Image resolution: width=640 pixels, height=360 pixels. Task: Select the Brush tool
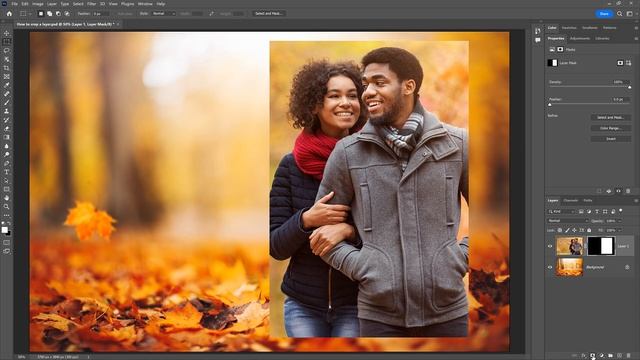(7, 102)
